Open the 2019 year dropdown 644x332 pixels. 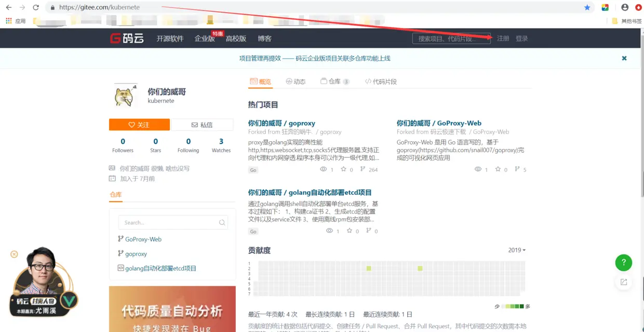coord(517,250)
